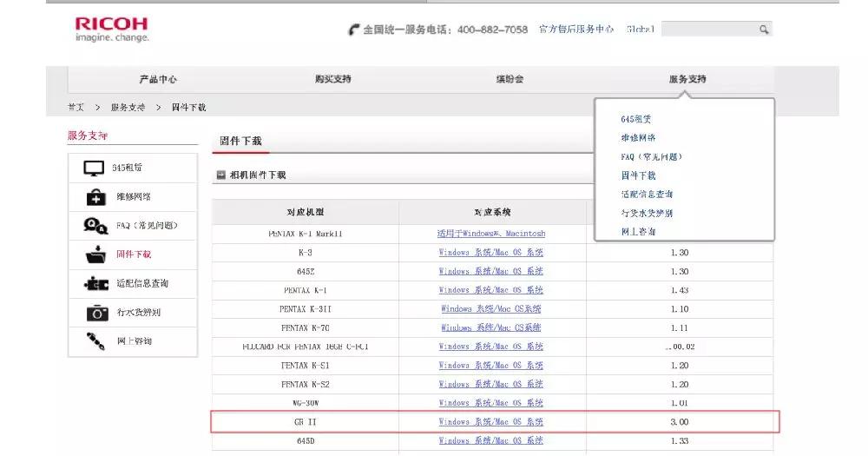Open PENTAX K-S1 row system link
Viewport: 868px width, 456px height.
491,366
